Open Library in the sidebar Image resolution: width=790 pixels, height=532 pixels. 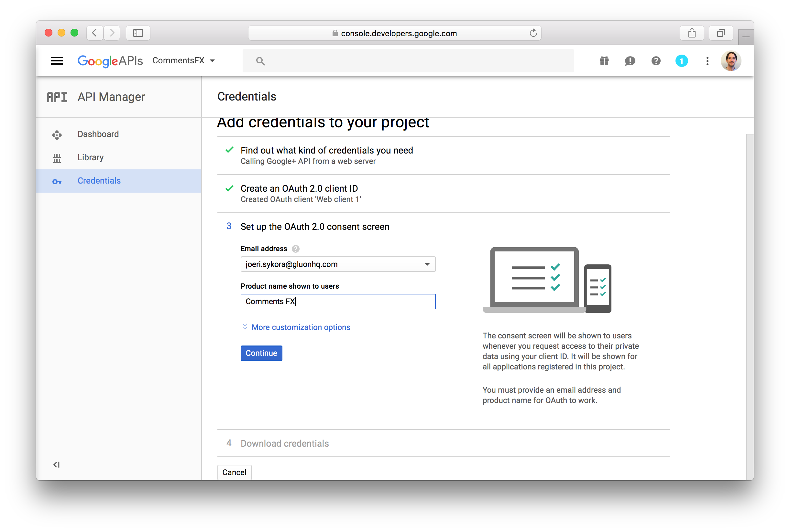119,157
